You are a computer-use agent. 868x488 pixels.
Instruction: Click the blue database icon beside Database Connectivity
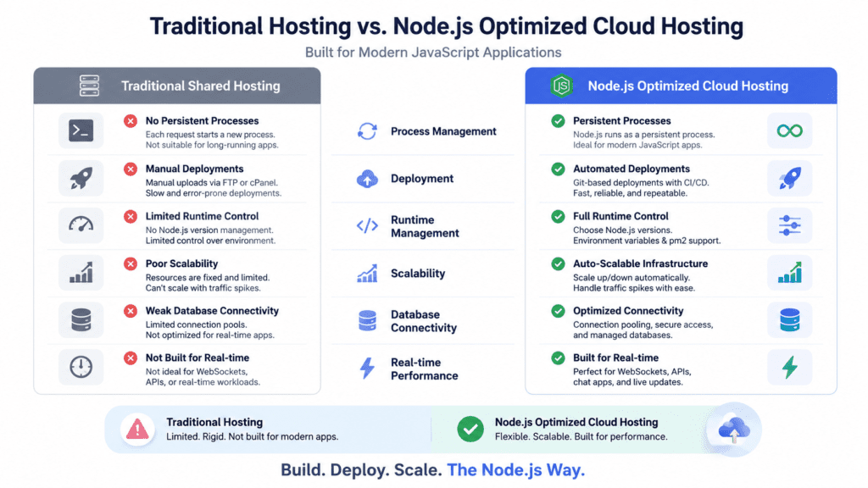point(367,321)
